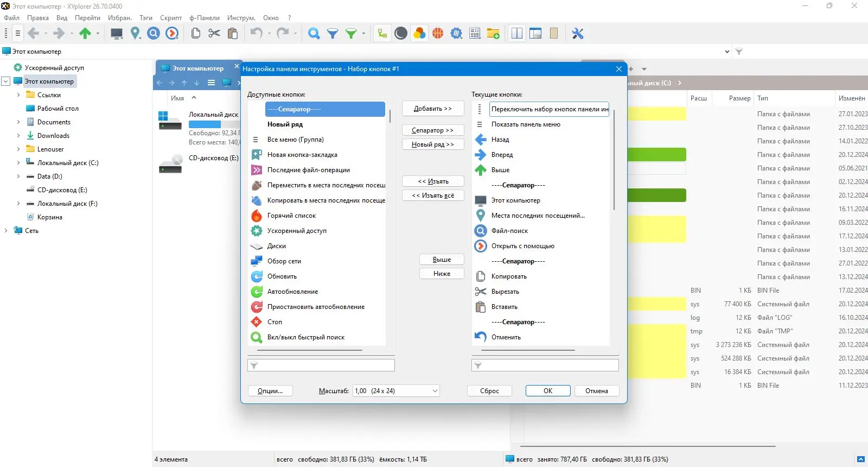Open file search from the main toolbar
The image size is (868, 467).
(154, 34)
